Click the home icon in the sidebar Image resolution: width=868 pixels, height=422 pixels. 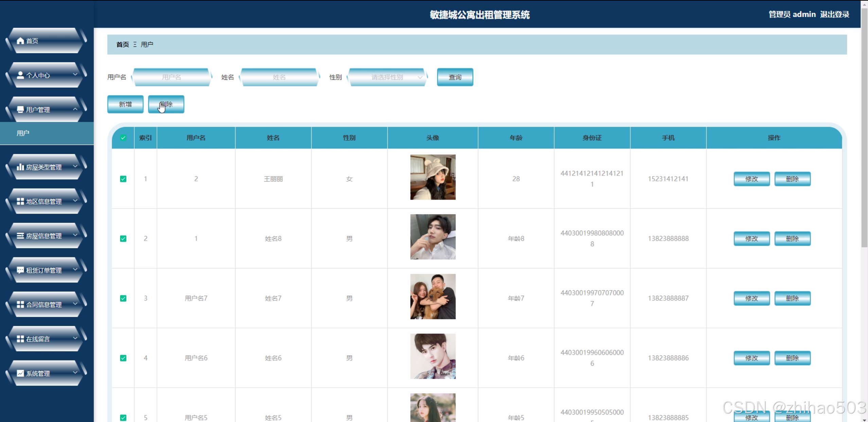[x=20, y=41]
